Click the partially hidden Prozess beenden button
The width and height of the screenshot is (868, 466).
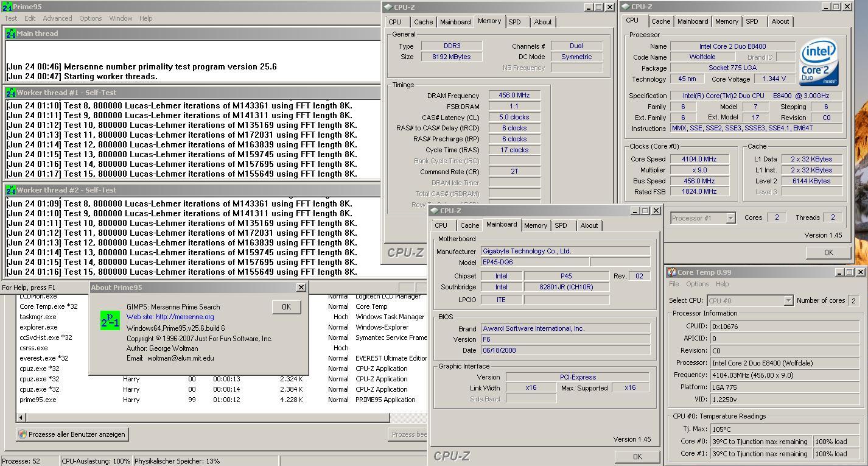(x=408, y=434)
